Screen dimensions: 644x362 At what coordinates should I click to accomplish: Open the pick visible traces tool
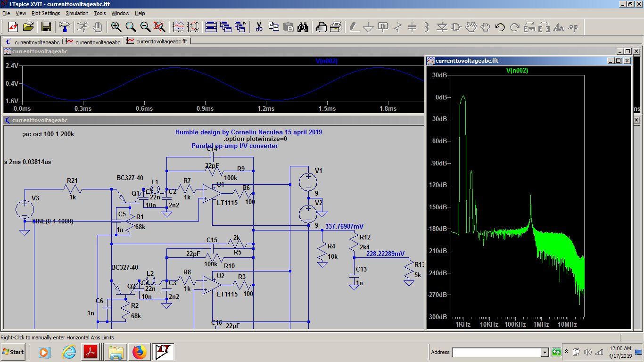pos(178,27)
